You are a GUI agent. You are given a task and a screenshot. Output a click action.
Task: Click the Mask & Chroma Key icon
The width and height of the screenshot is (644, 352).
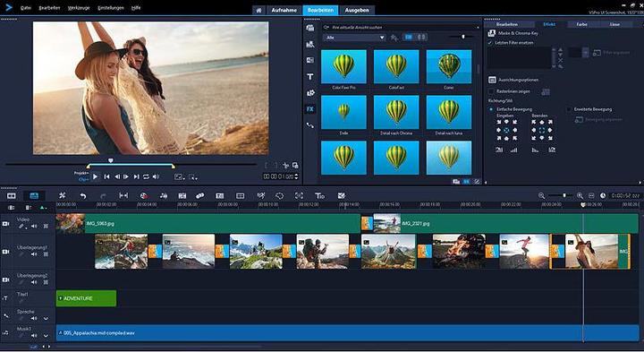pyautogui.click(x=492, y=33)
